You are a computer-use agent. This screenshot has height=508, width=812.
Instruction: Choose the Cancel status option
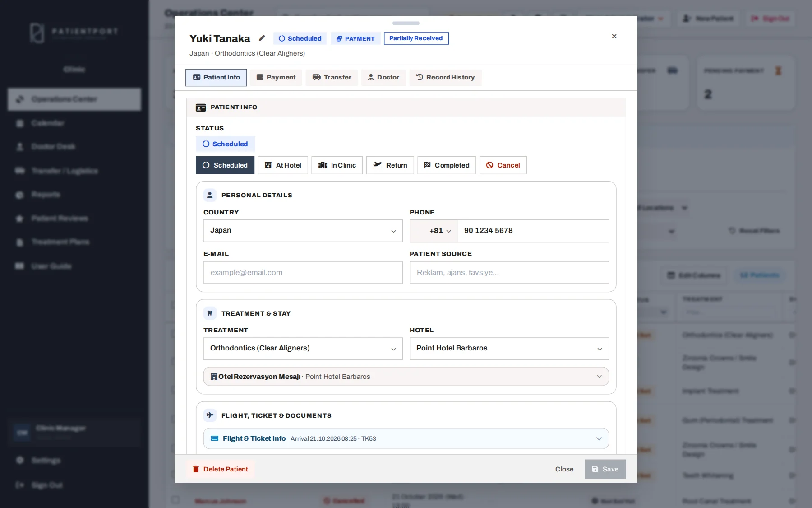pos(503,165)
